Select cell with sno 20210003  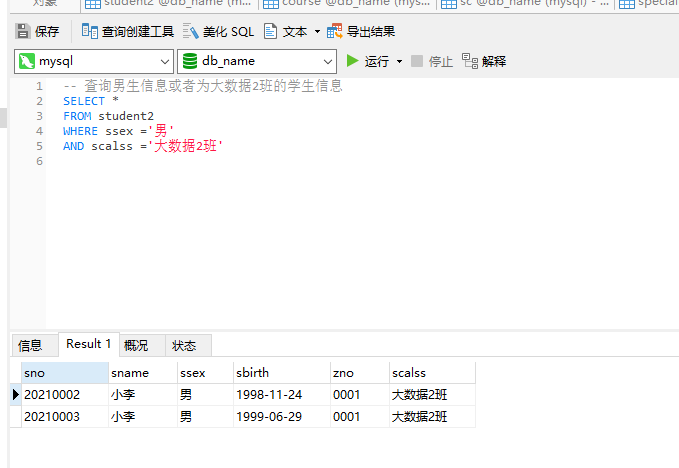click(65, 417)
